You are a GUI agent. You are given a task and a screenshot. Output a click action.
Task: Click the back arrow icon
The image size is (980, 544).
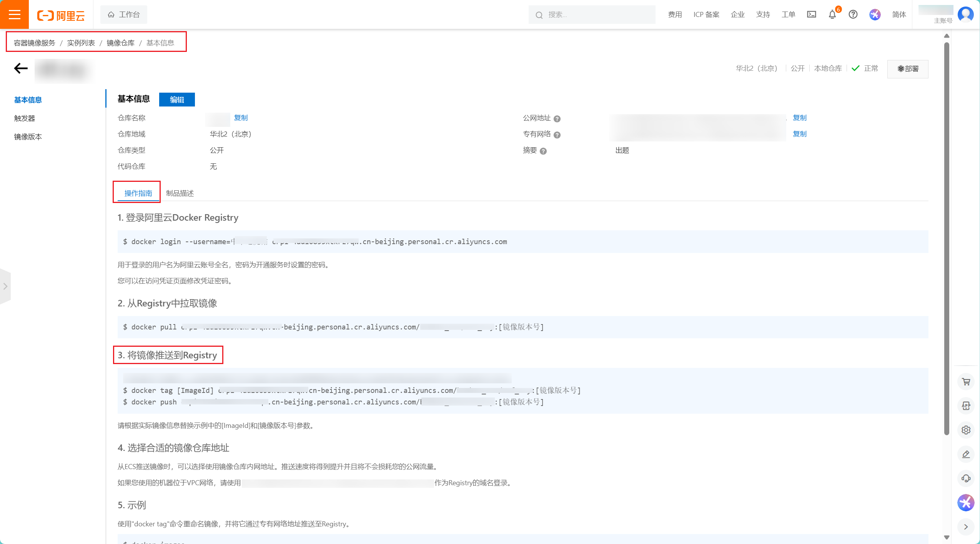click(21, 68)
